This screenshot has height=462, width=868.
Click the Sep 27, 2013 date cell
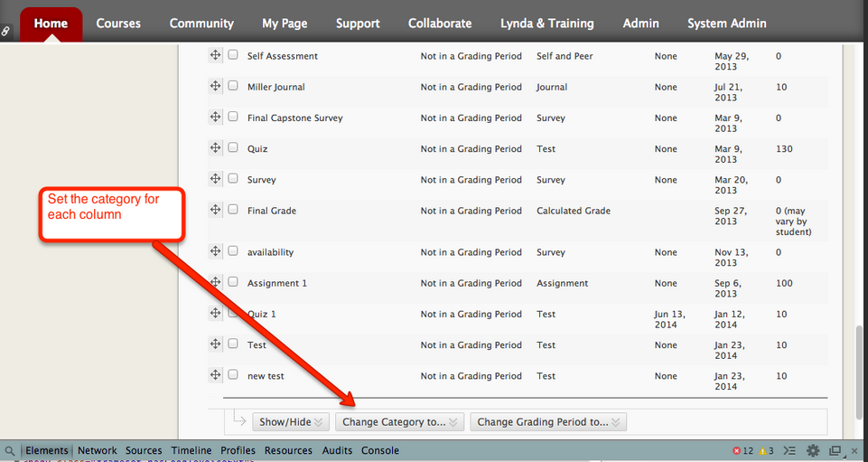pyautogui.click(x=731, y=216)
